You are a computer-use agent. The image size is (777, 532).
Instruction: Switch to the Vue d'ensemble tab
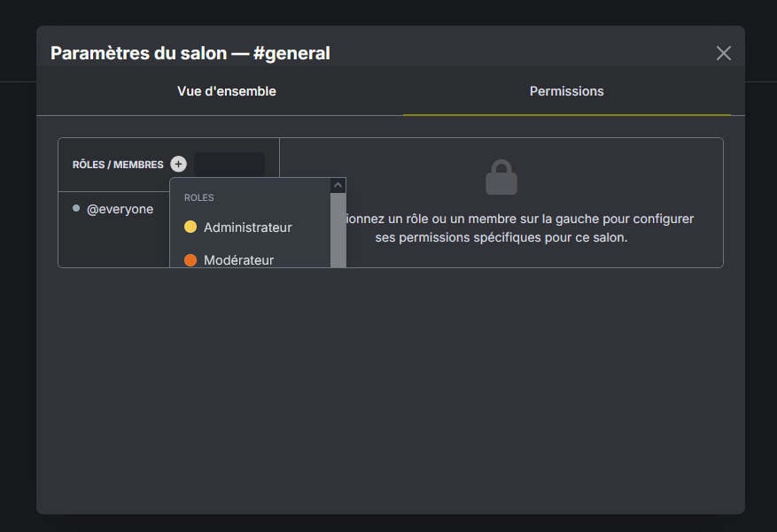coord(226,91)
